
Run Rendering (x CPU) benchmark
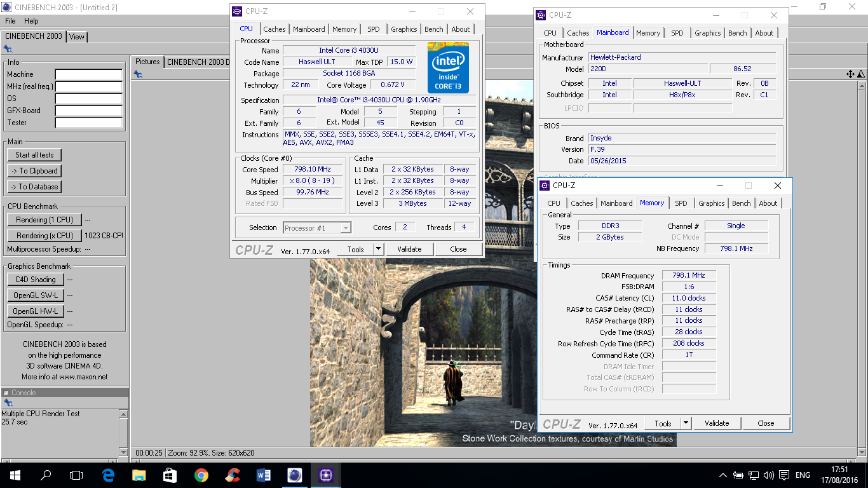tap(44, 236)
